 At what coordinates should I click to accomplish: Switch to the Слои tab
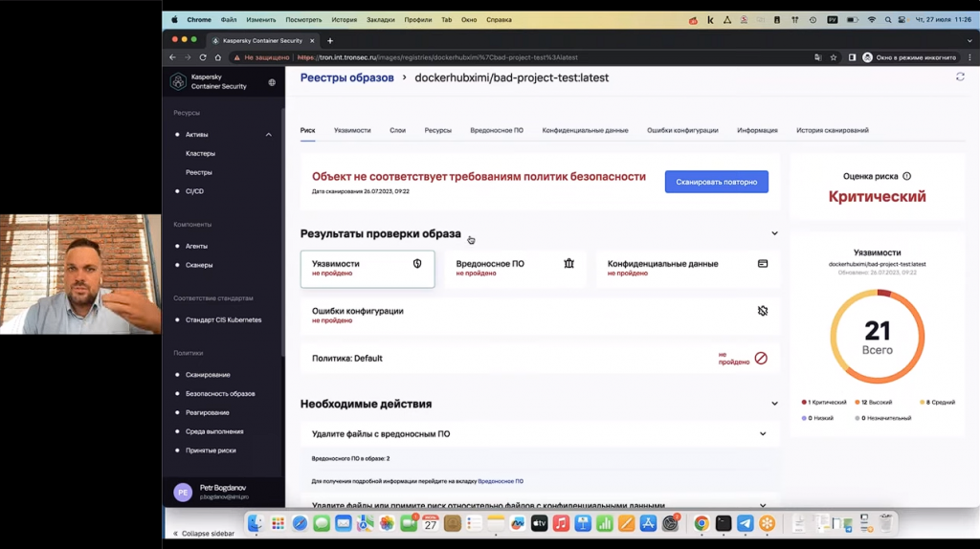(x=397, y=130)
